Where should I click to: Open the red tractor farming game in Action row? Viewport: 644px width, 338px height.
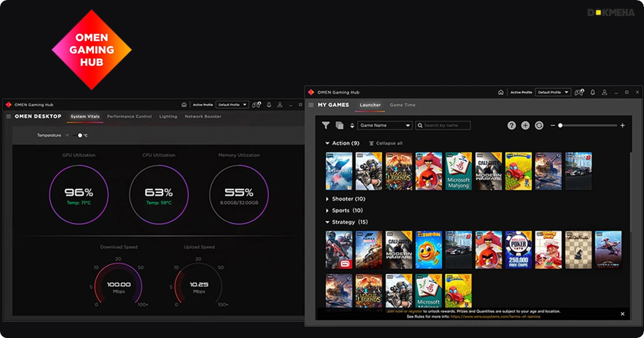click(518, 171)
